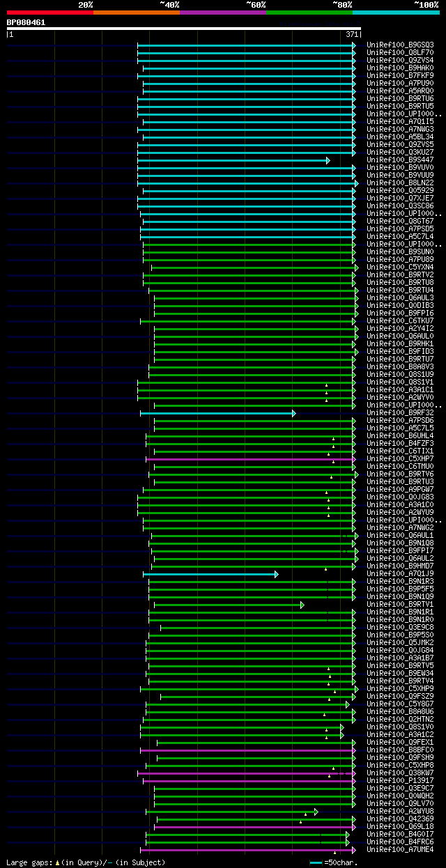Click the red 20% identity legend segment
This screenshot has width=446, height=868.
50,12
